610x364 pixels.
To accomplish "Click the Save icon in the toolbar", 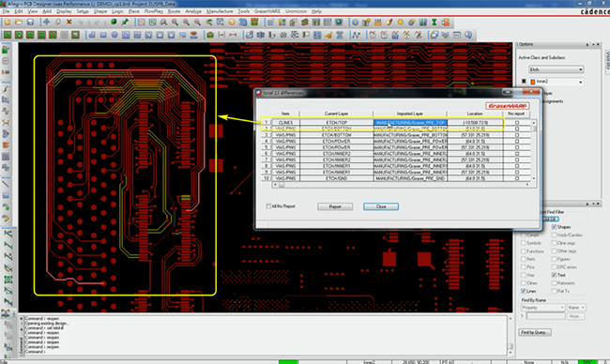I will (30, 23).
